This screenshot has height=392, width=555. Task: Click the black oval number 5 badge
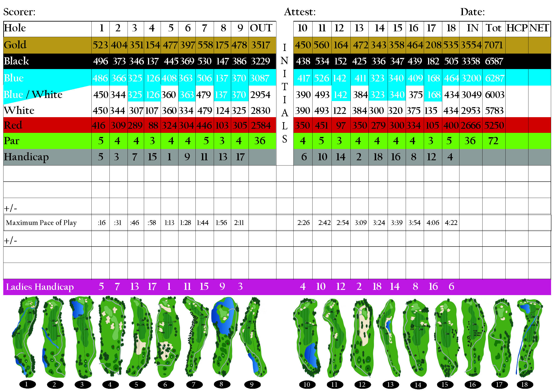[137, 384]
